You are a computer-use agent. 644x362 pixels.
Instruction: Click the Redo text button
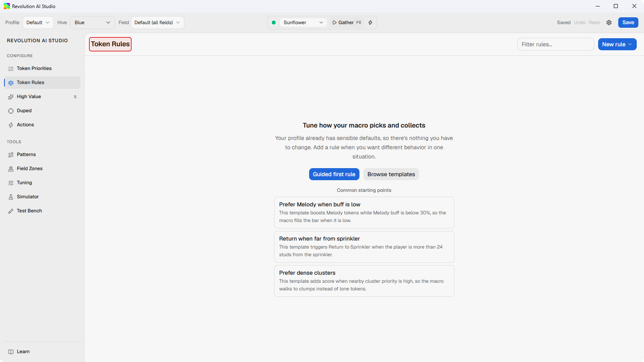pyautogui.click(x=594, y=23)
